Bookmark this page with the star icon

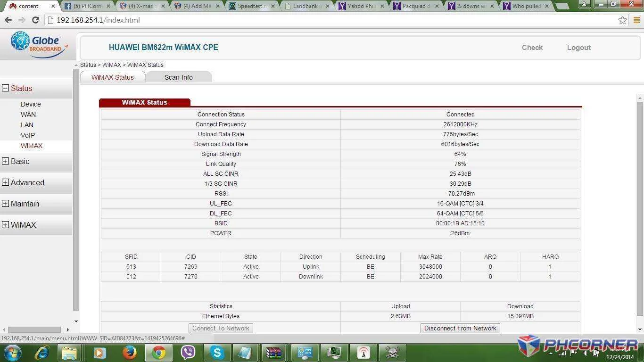click(x=622, y=20)
